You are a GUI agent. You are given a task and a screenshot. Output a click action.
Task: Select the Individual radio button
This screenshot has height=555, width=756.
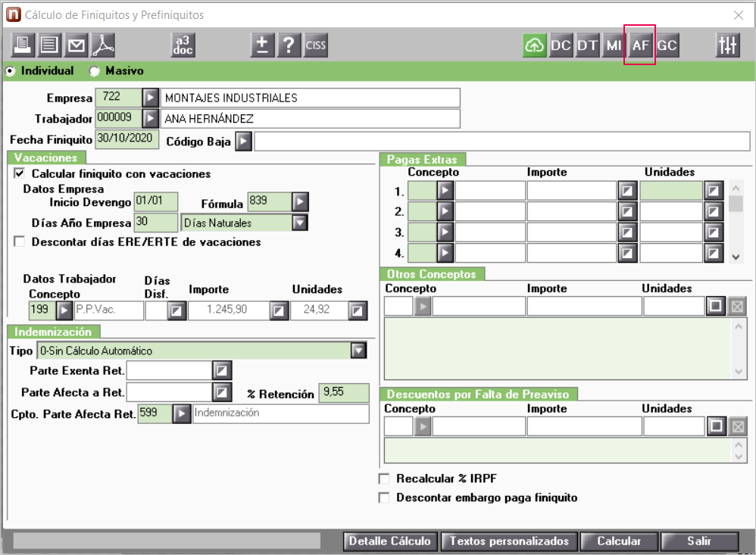10,71
